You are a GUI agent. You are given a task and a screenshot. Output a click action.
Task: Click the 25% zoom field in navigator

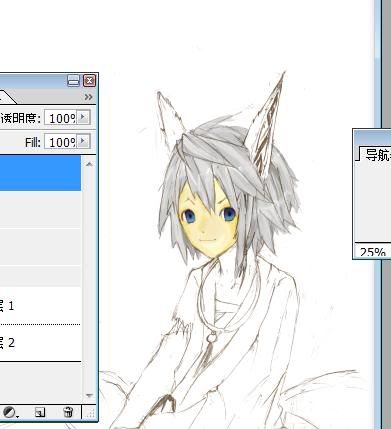click(x=372, y=252)
